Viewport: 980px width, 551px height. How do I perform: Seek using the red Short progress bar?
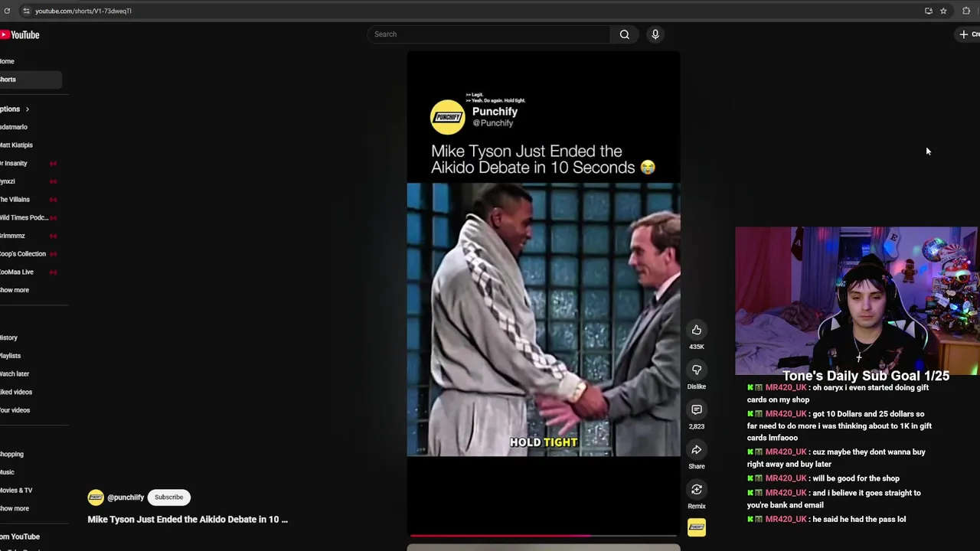(544, 536)
